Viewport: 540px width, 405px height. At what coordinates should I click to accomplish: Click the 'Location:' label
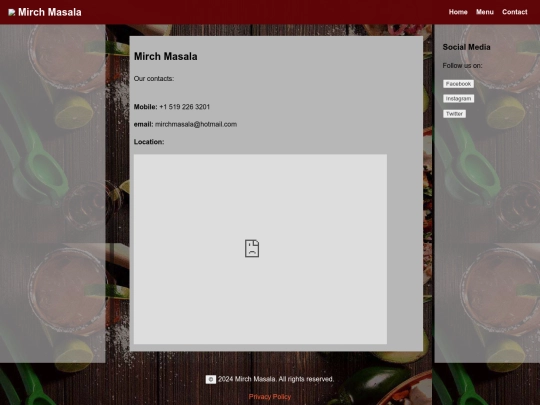coord(149,142)
